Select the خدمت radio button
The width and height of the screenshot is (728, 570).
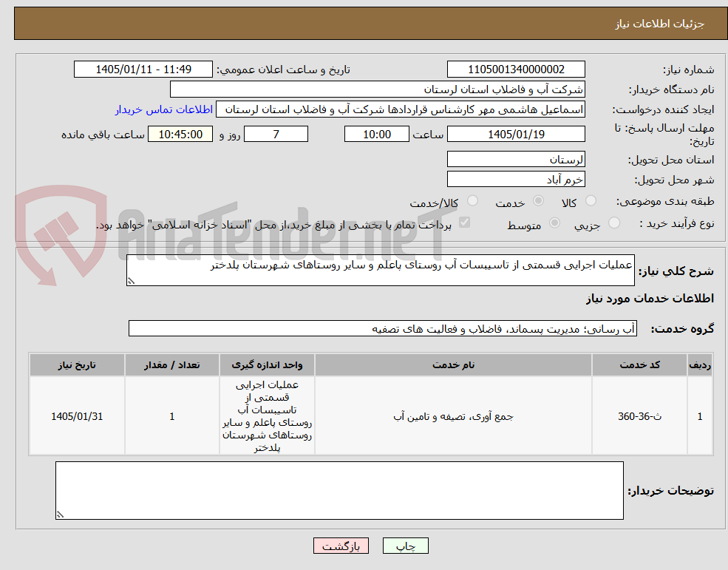(538, 200)
